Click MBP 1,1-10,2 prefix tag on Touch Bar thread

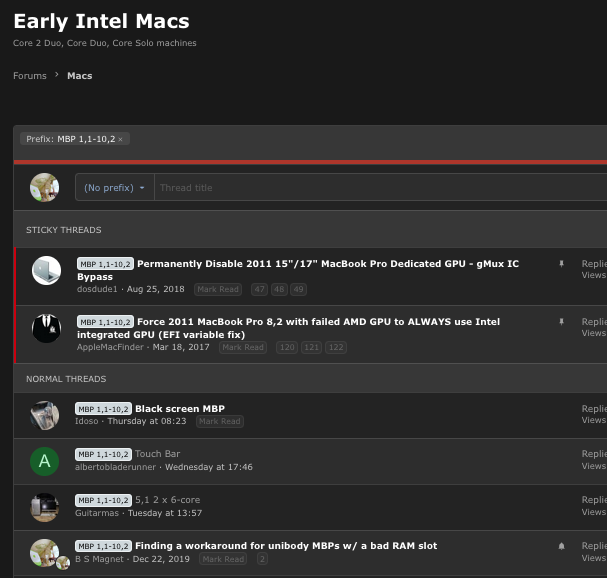103,454
